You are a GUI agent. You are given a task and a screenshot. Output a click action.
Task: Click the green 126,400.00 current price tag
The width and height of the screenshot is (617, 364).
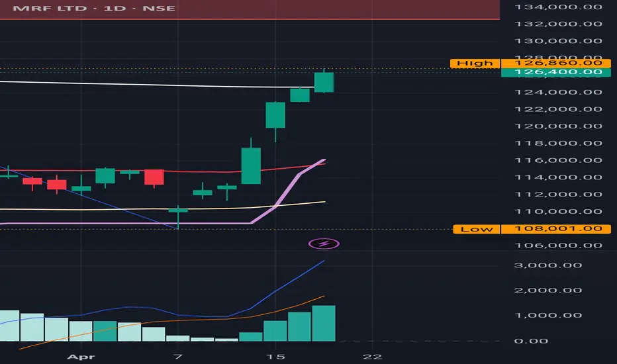point(556,72)
